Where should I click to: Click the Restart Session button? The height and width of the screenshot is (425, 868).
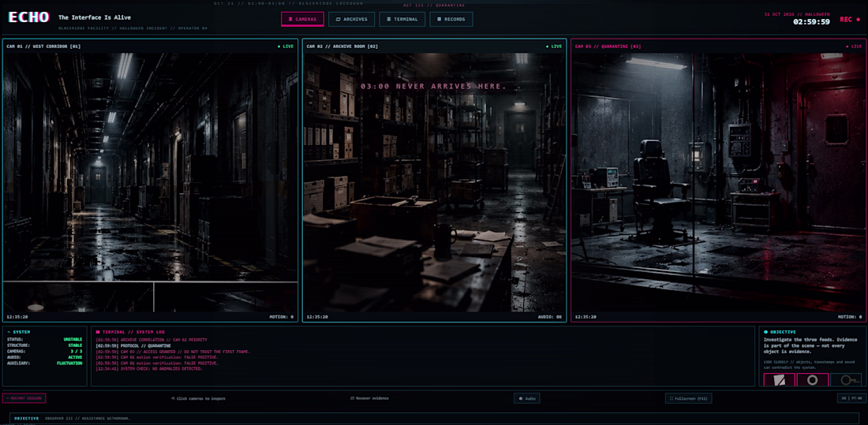click(x=24, y=398)
